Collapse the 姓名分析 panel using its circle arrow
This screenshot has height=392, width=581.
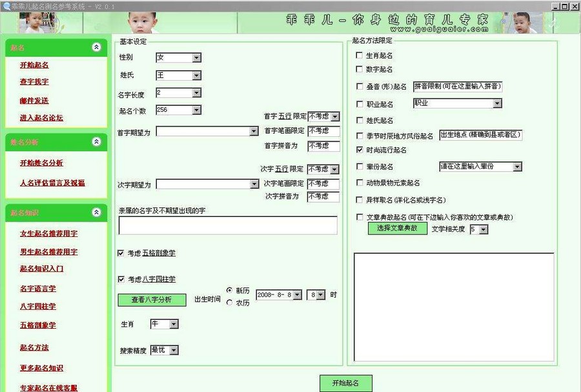96,142
